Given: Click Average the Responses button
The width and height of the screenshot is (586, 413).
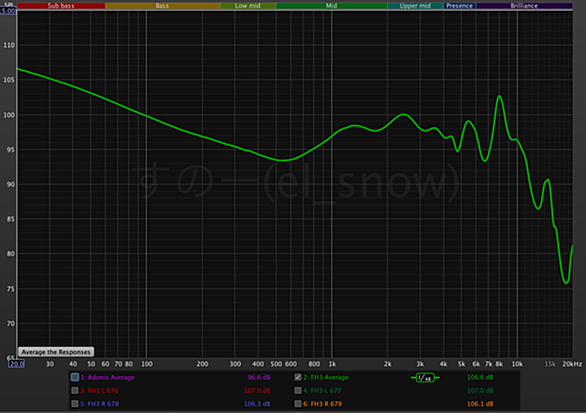Looking at the screenshot, I should [x=56, y=352].
